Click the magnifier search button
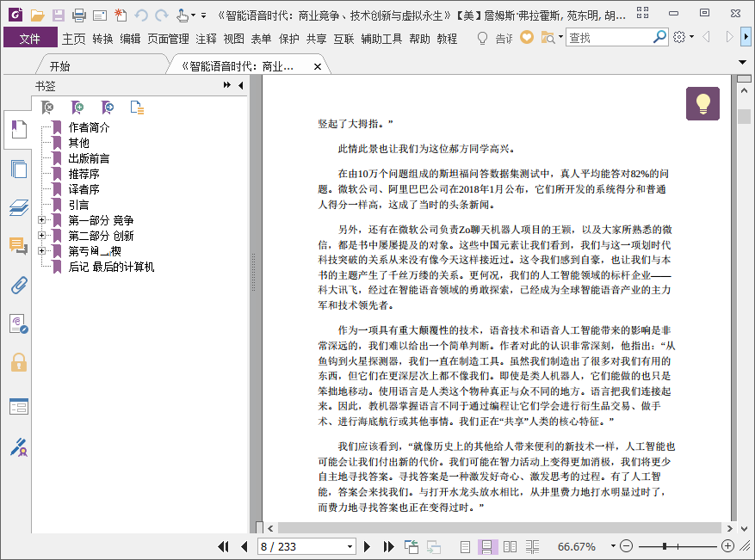This screenshot has width=755, height=560. pos(659,37)
